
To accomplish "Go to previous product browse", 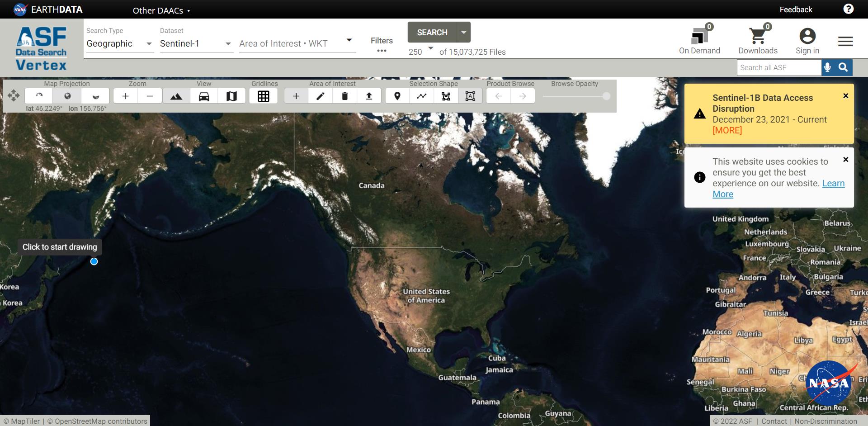I will coord(499,96).
